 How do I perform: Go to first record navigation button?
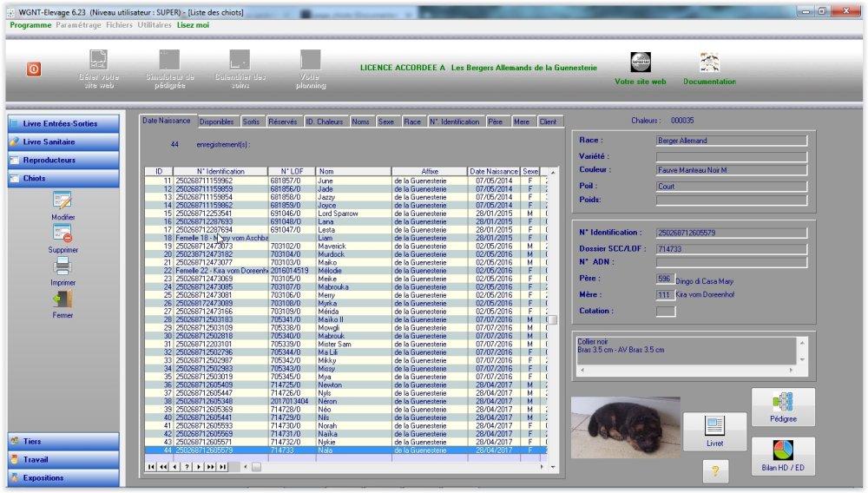click(x=151, y=467)
